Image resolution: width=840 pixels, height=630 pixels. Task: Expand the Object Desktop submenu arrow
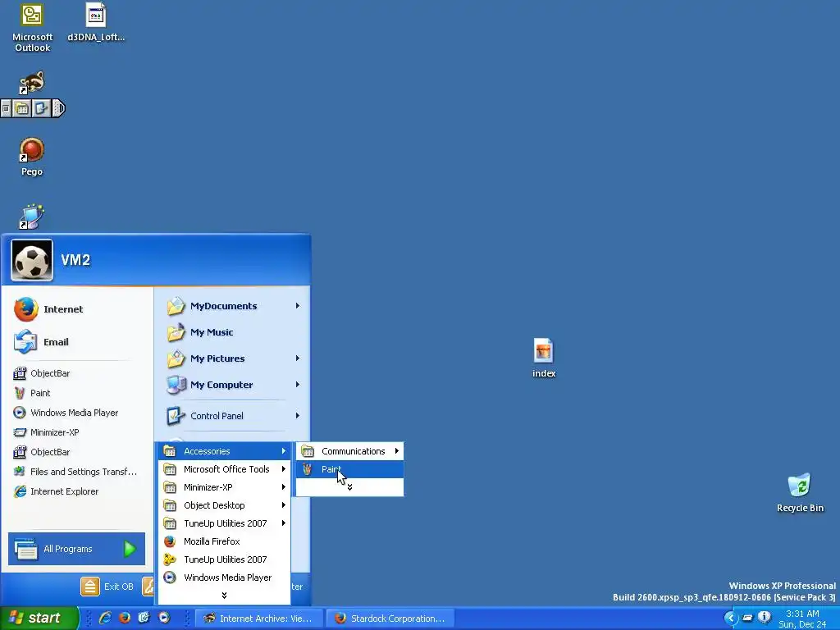283,505
